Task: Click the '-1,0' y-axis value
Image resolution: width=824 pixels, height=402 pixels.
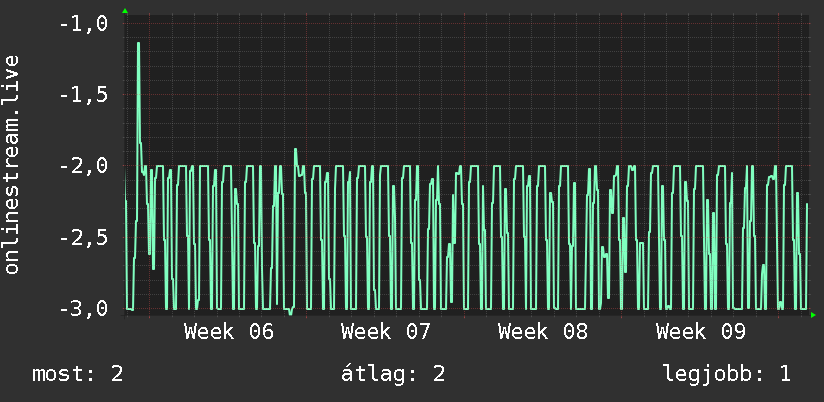Action: 83,24
